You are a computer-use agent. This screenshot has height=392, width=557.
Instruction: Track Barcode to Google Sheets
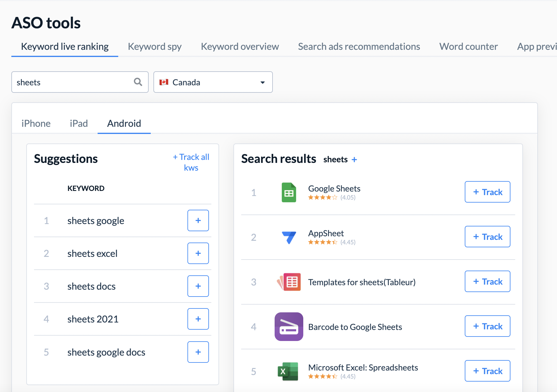click(487, 326)
